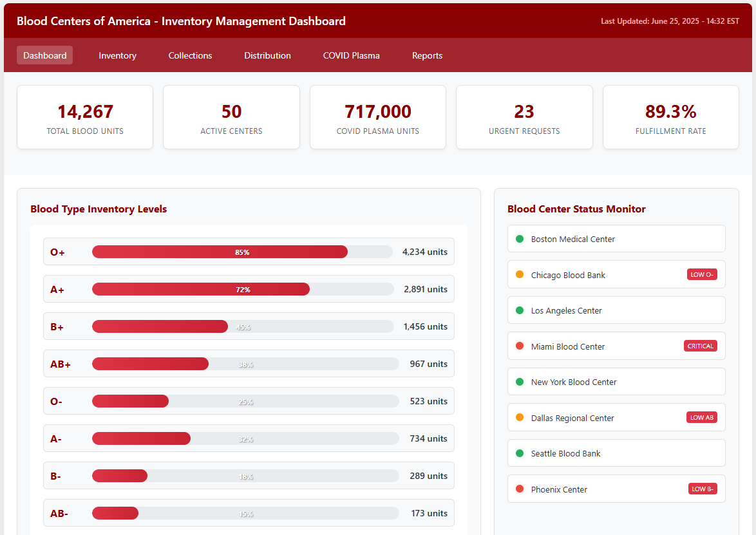Screen dimensions: 756x535
Task: Click the red status dot beside Phoenix Center
Action: (520, 489)
